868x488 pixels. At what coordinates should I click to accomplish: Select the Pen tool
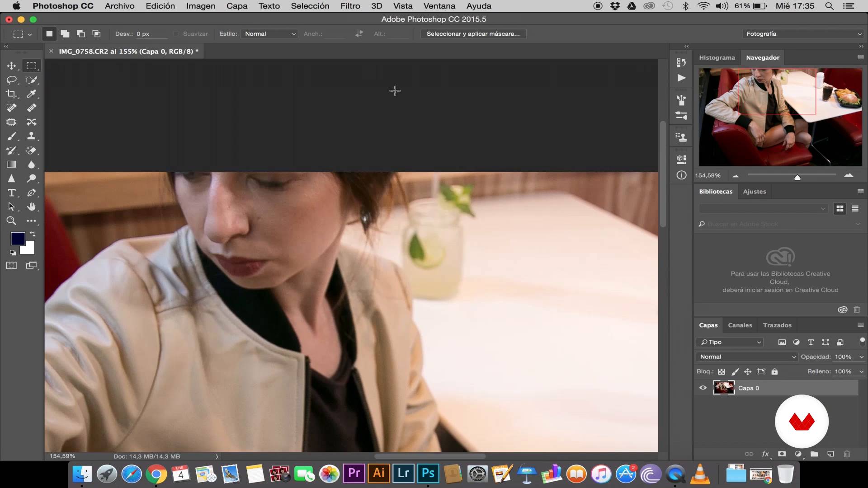[31, 193]
